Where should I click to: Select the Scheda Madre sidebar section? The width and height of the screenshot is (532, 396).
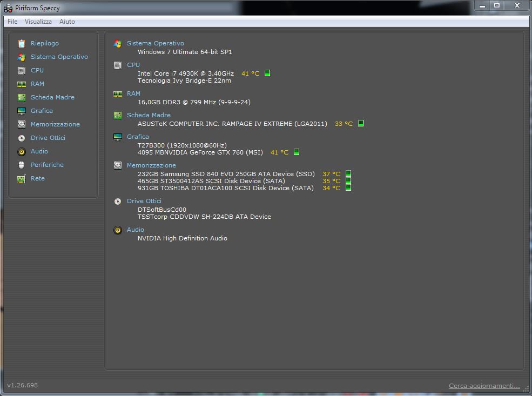coord(52,97)
